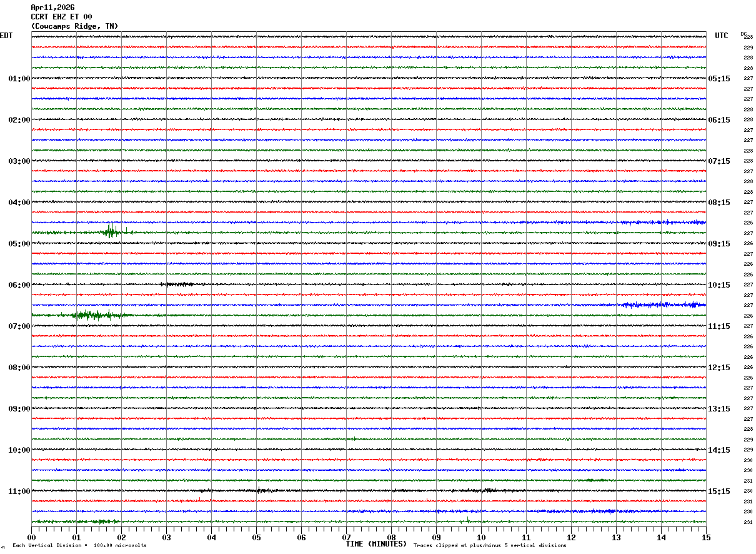Click the 10:15 UTC time label

(719, 285)
